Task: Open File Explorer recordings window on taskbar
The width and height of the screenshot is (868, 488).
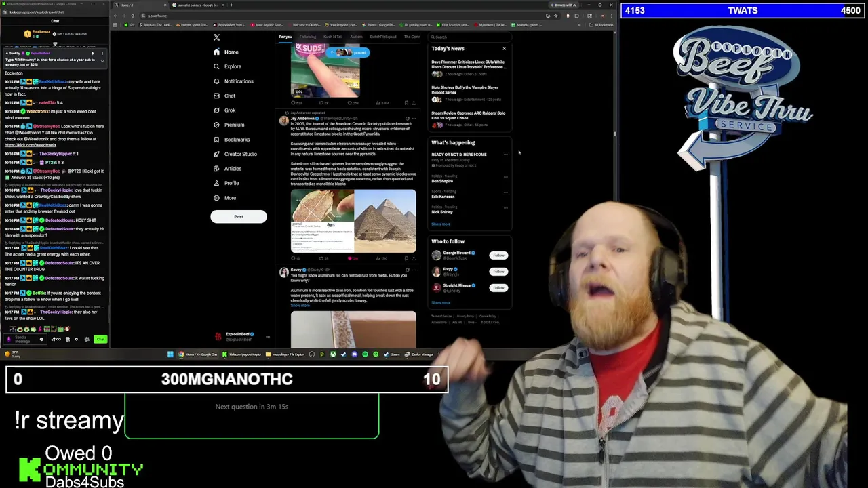Action: tap(285, 354)
